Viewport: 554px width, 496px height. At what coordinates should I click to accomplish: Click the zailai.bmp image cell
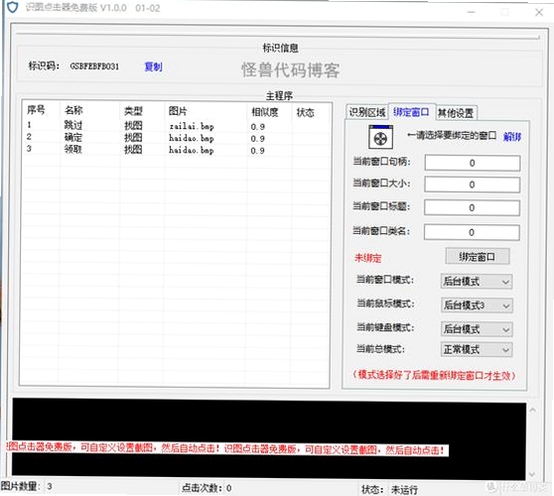191,126
